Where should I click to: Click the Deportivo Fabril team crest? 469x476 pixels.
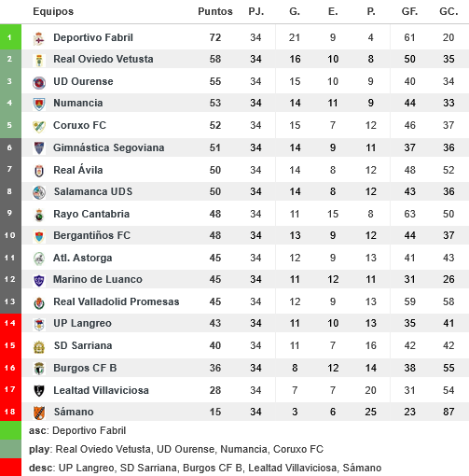tap(39, 38)
